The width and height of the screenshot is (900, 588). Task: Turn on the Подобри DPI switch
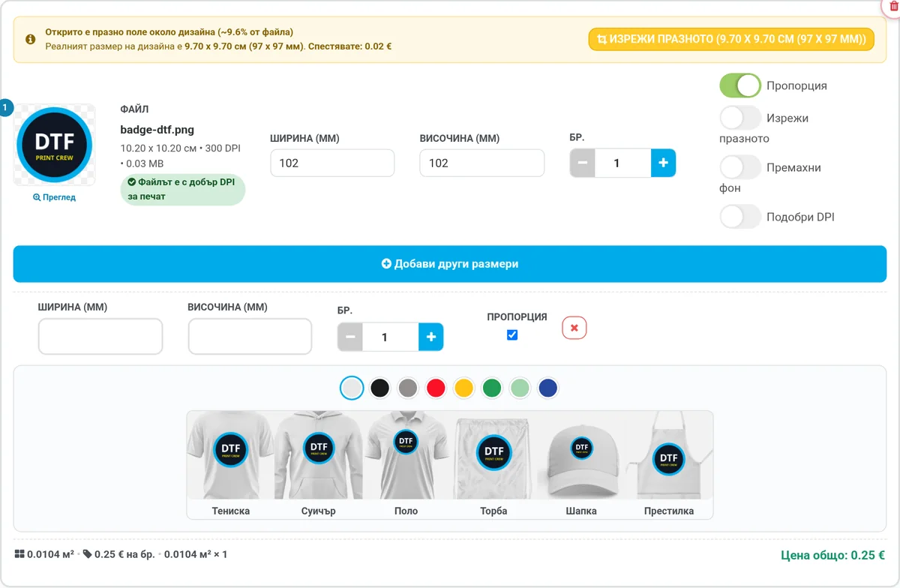tap(740, 217)
